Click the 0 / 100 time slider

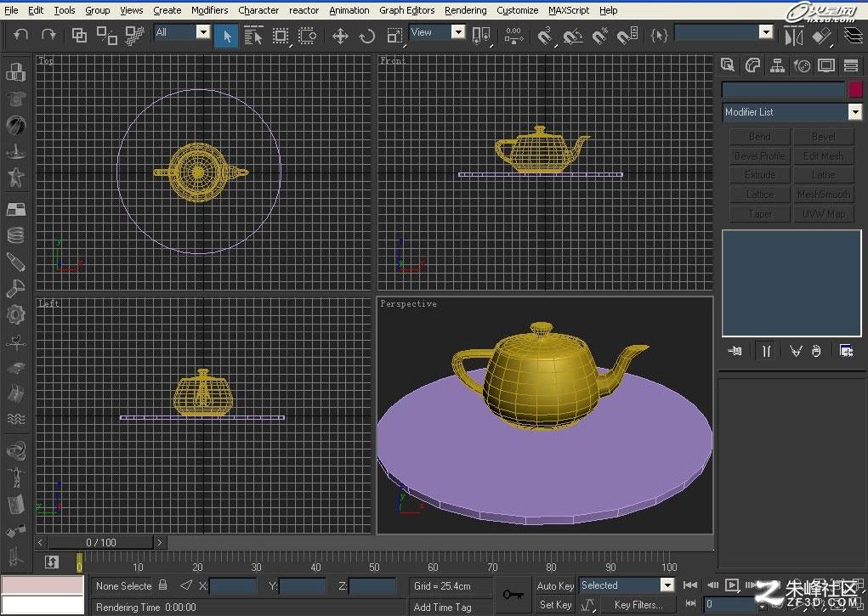[101, 542]
